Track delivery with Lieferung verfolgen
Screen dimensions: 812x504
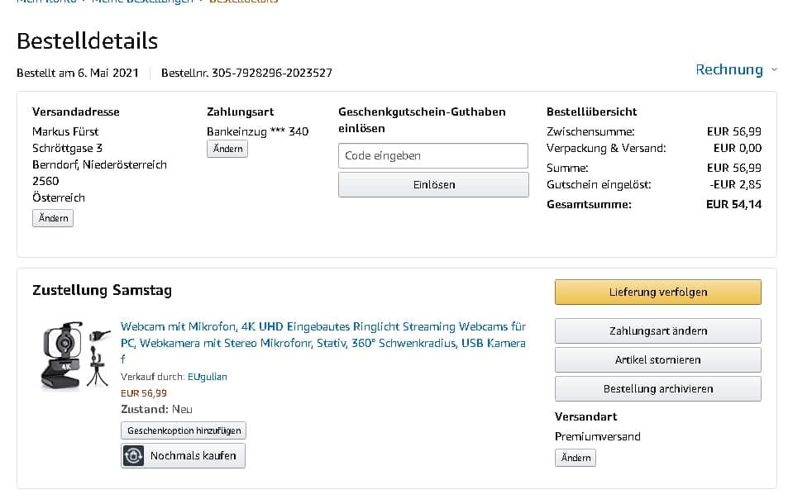[657, 292]
